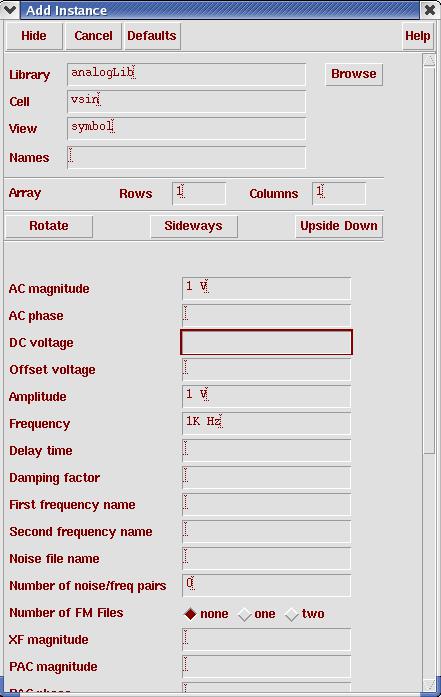
Task: Focus the Library field containing analogLib
Action: point(186,74)
